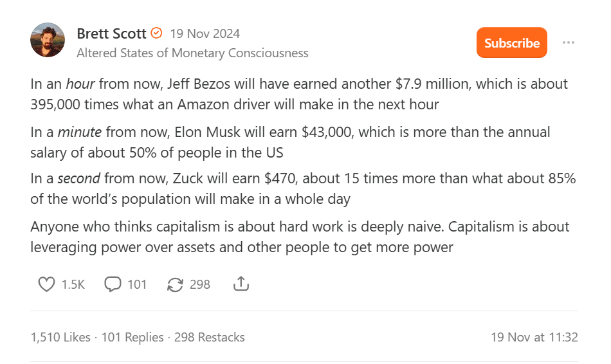This screenshot has height=364, width=611.
Task: Open replies via the comment bubble icon
Action: [113, 284]
